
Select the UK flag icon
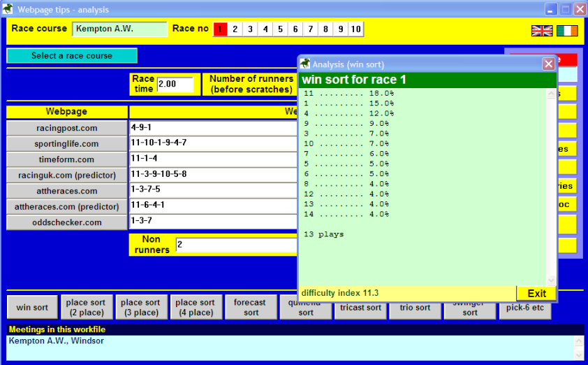542,30
